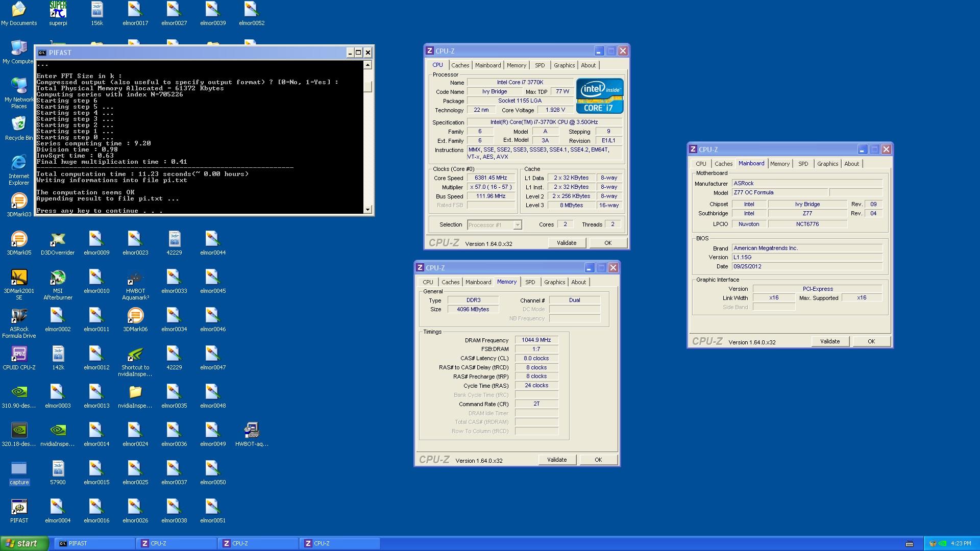Click Validate in the CPU-Z Mainboard window
The image size is (980, 551).
tap(830, 341)
